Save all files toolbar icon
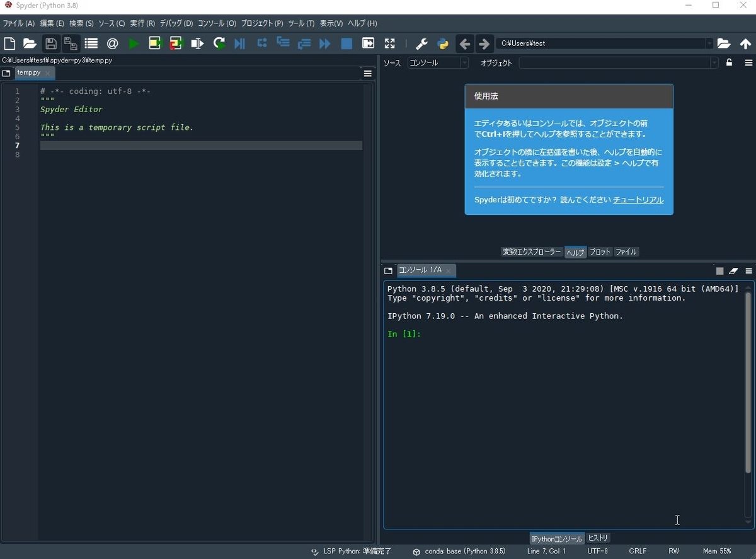The width and height of the screenshot is (756, 559). pyautogui.click(x=71, y=43)
